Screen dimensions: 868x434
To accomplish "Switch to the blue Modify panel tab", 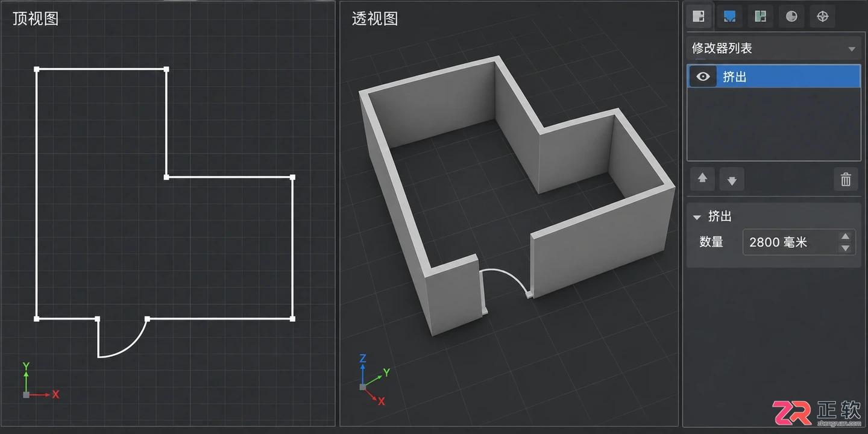I will (x=729, y=16).
